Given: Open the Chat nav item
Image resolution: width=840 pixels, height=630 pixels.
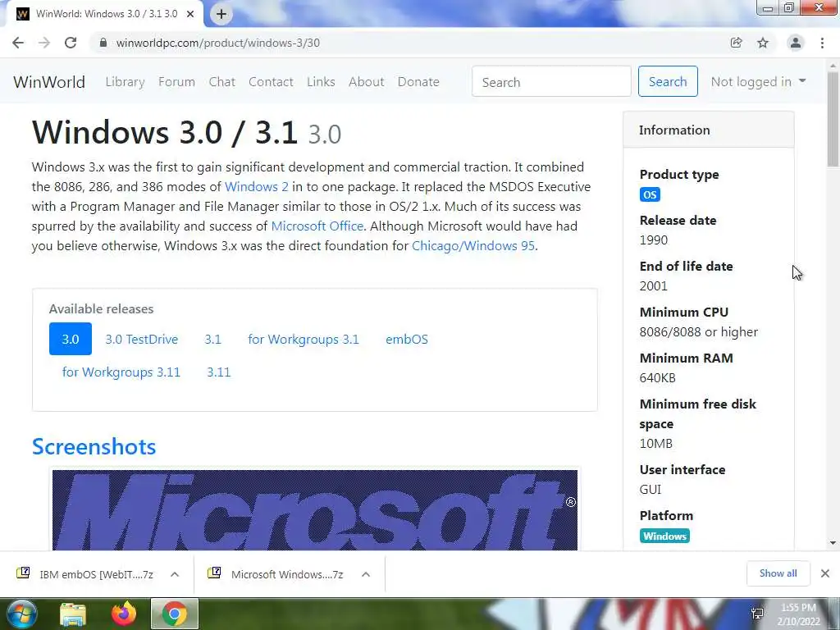Looking at the screenshot, I should click(221, 82).
